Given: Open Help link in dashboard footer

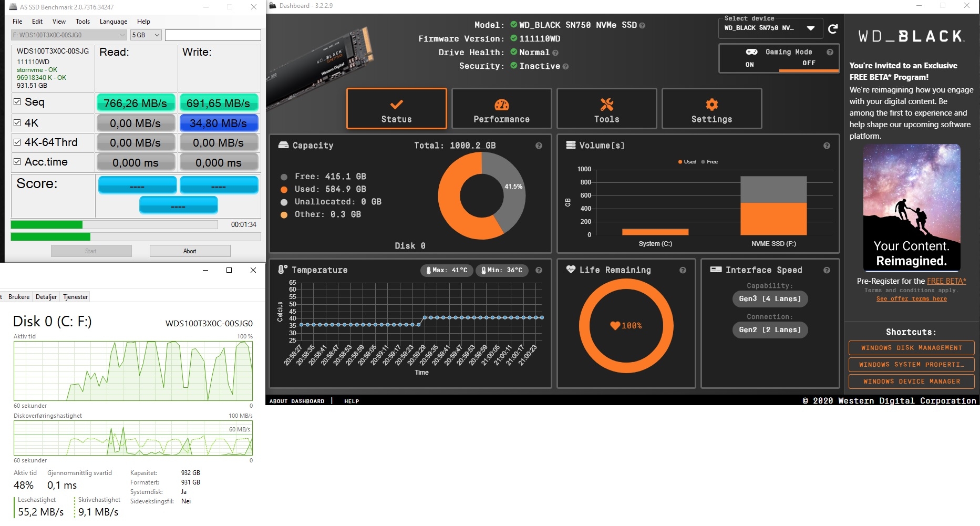Looking at the screenshot, I should [352, 401].
